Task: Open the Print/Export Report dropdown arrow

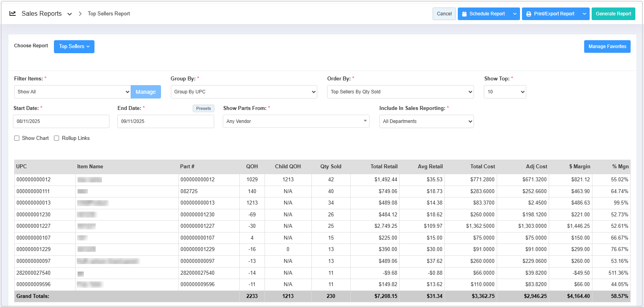Action: (584, 14)
